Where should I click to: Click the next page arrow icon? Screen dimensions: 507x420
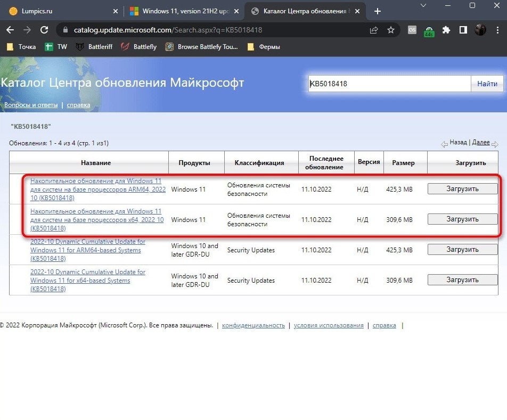(495, 144)
